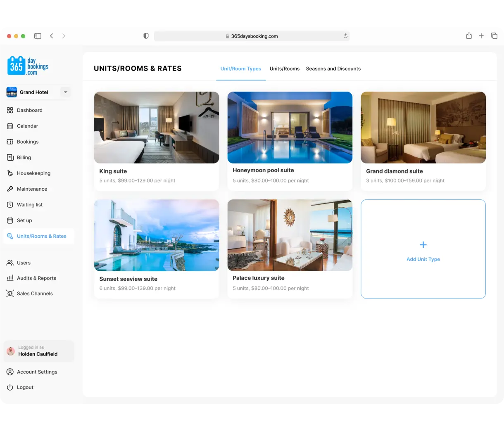
Task: Click the Housekeeping icon
Action: click(10, 173)
